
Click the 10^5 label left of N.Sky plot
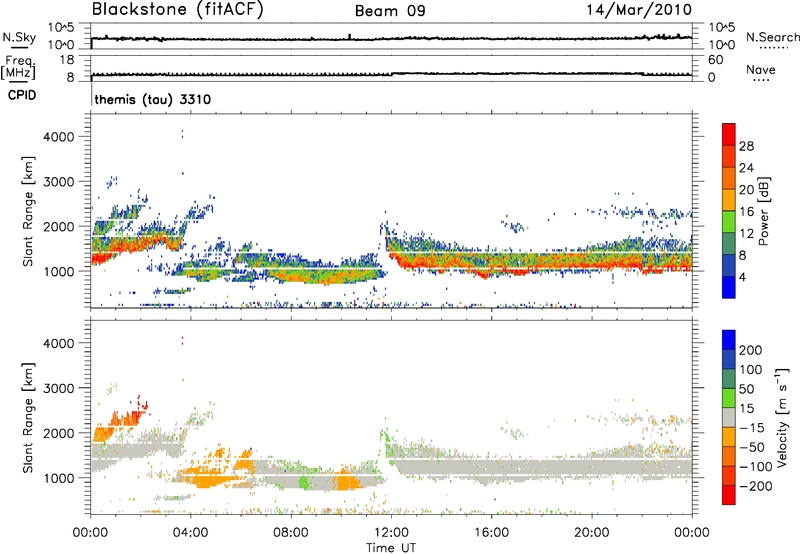click(61, 28)
